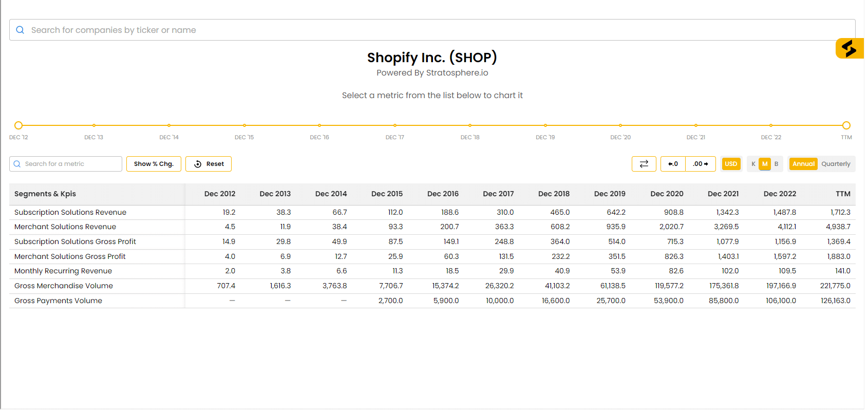Select the Gross Merchandise Volume row
Viewport: 868px width, 410px height.
64,286
